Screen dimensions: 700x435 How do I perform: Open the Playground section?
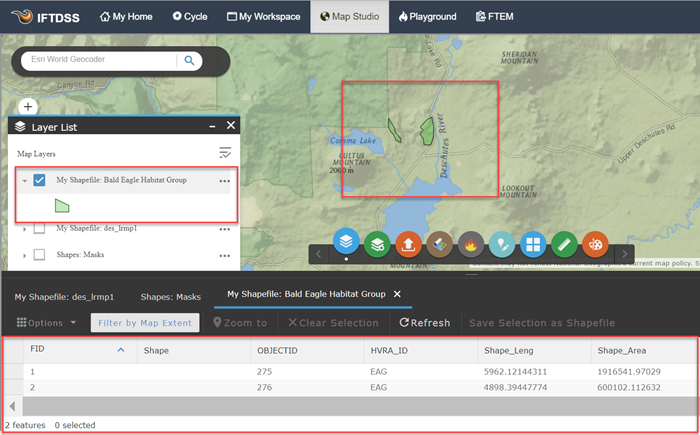[x=428, y=17]
